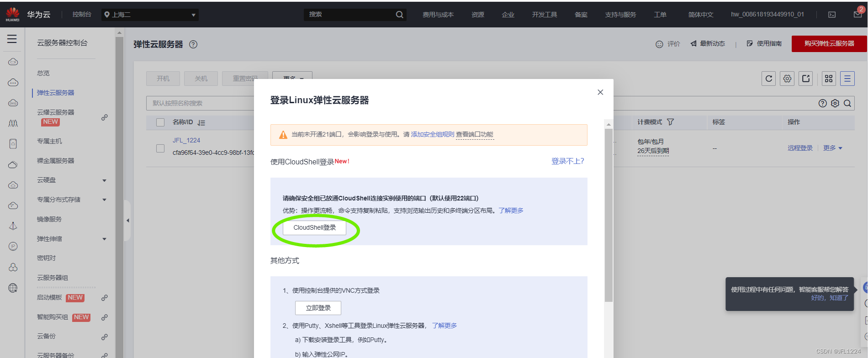Click gear icon in the search bar
This screenshot has height=358, width=868.
tap(835, 103)
